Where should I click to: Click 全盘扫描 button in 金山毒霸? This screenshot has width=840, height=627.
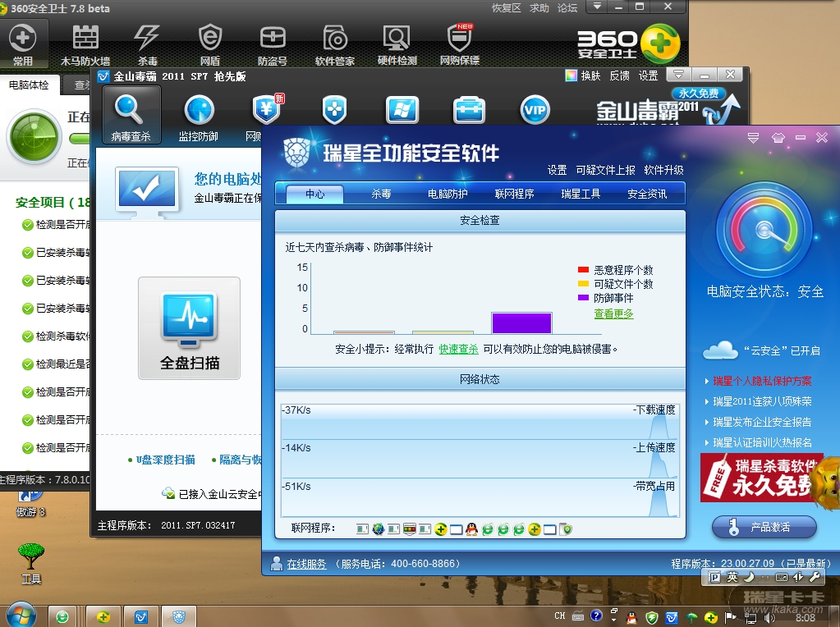[189, 327]
